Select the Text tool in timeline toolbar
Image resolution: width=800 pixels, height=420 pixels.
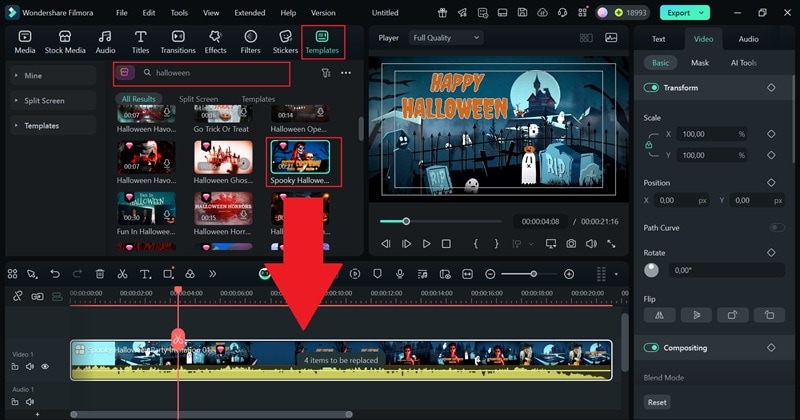pos(145,274)
